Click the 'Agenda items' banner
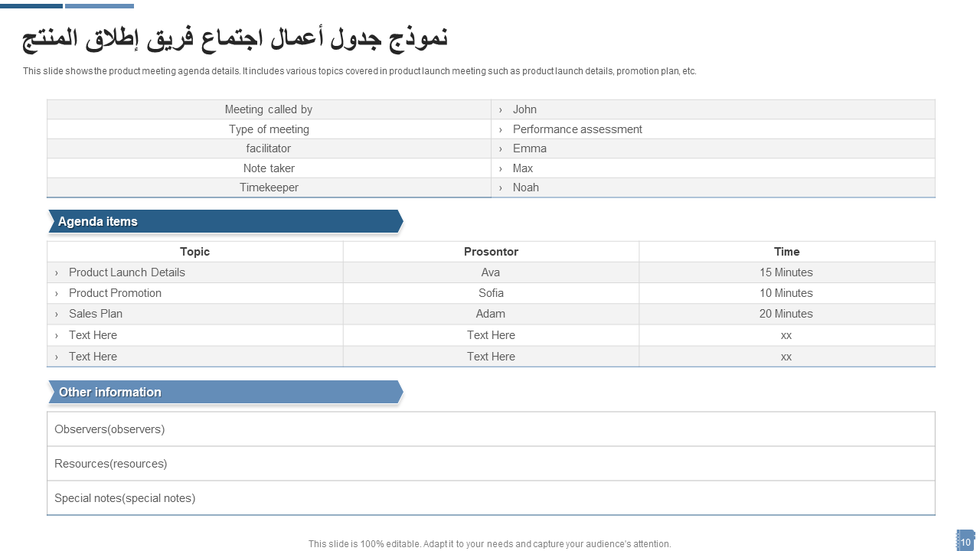The height and width of the screenshot is (551, 980). tap(225, 221)
